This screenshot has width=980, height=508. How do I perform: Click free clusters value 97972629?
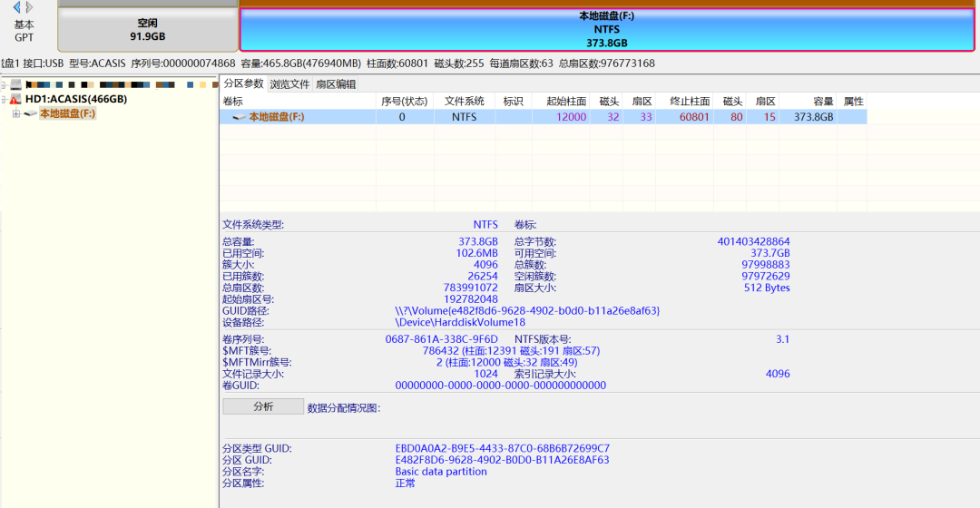pyautogui.click(x=766, y=276)
